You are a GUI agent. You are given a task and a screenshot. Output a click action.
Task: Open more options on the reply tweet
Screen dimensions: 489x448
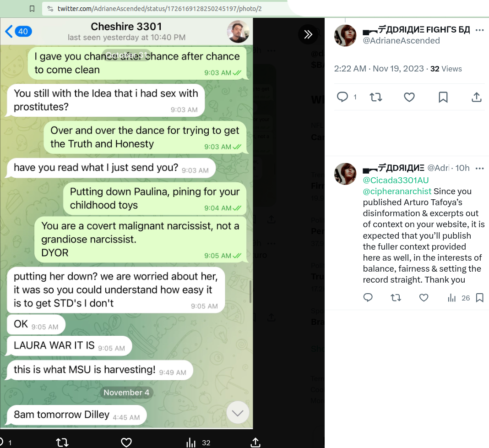(x=480, y=169)
